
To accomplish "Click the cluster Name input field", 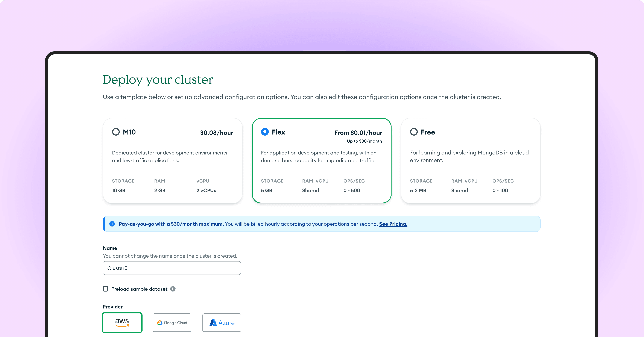I will [172, 268].
